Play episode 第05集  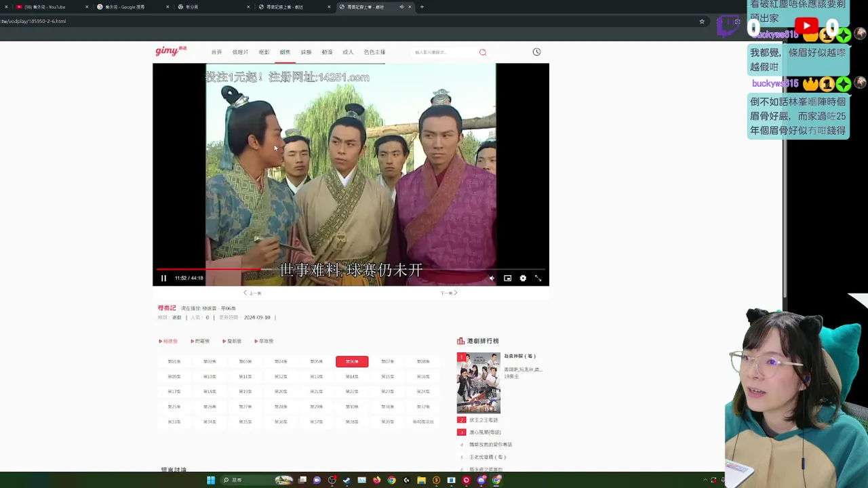coord(317,361)
